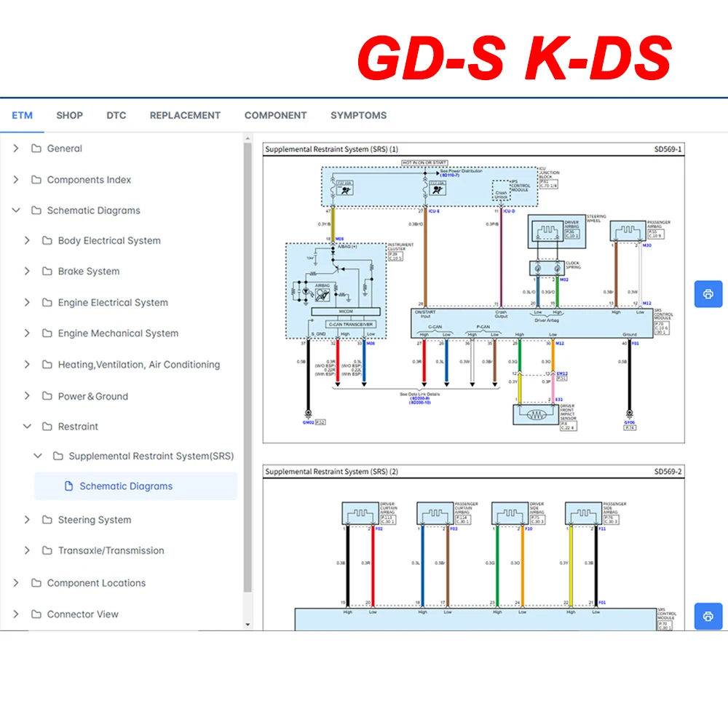728x728 pixels.
Task: Click the Body Electrical System folder icon
Action: click(x=47, y=240)
